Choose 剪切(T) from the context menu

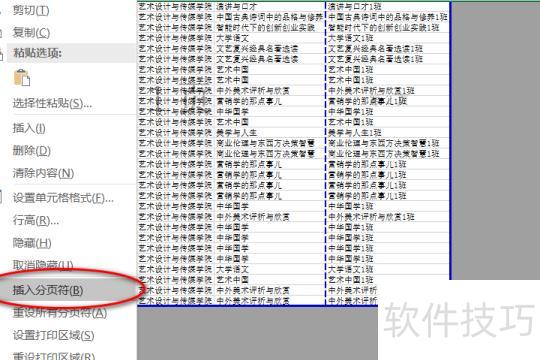[31, 11]
